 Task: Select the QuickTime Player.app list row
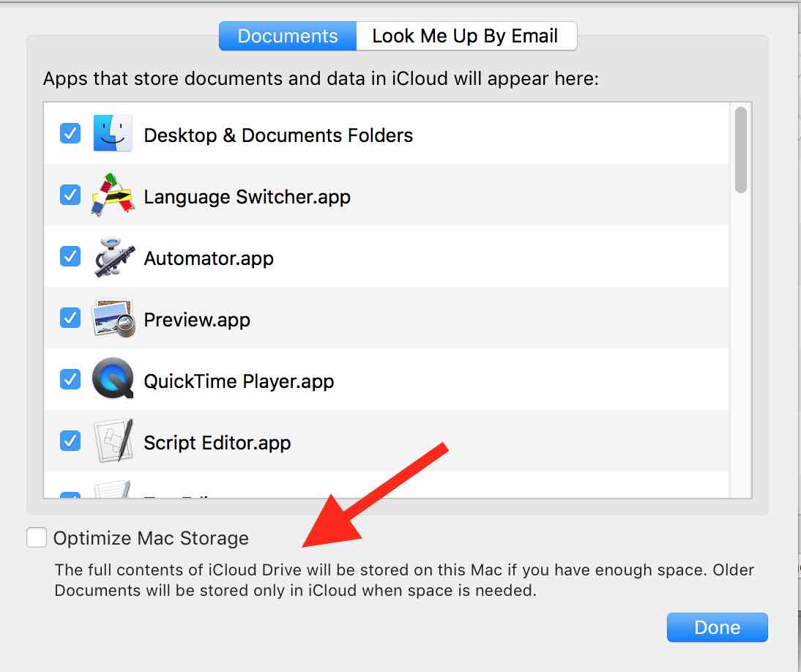point(439,381)
